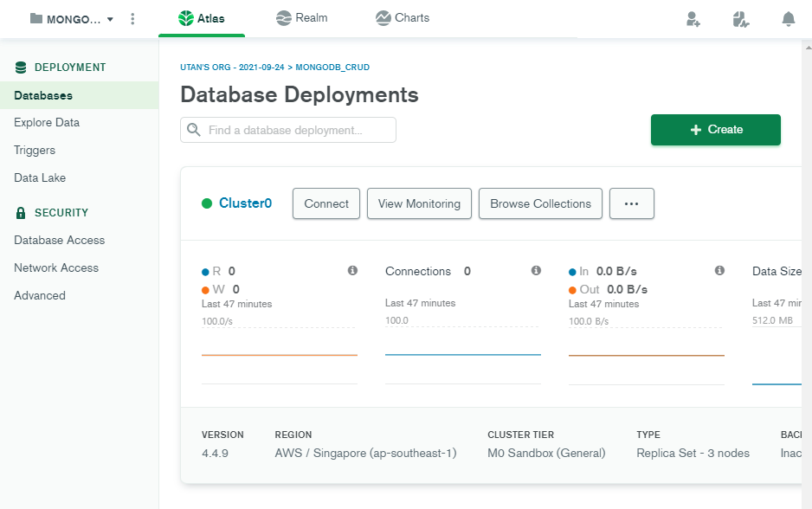Click the Browse Collections button
Viewport: 812px width, 509px height.
tap(541, 203)
